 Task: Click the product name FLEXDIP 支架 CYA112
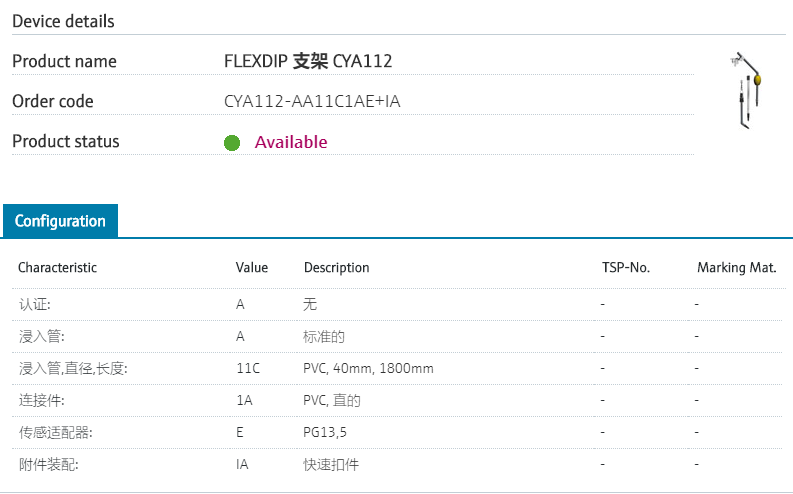[308, 61]
